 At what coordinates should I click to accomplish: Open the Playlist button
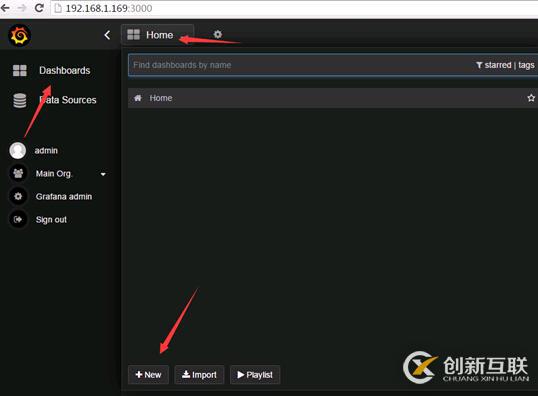255,375
